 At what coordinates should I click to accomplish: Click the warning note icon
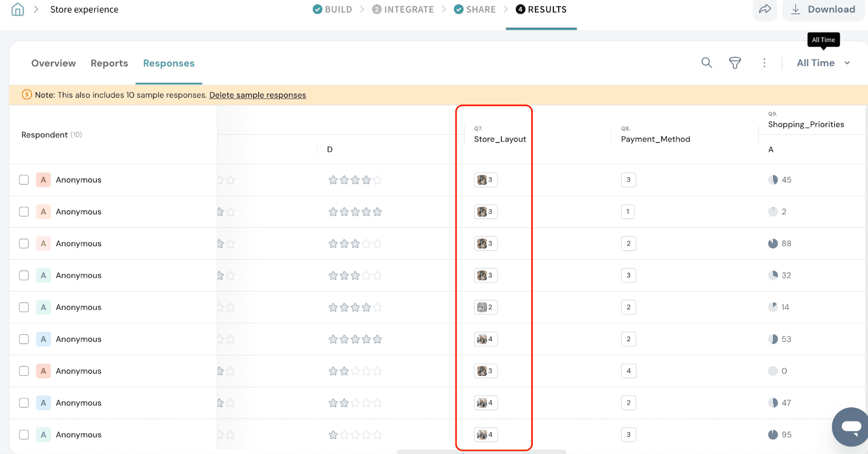click(27, 95)
